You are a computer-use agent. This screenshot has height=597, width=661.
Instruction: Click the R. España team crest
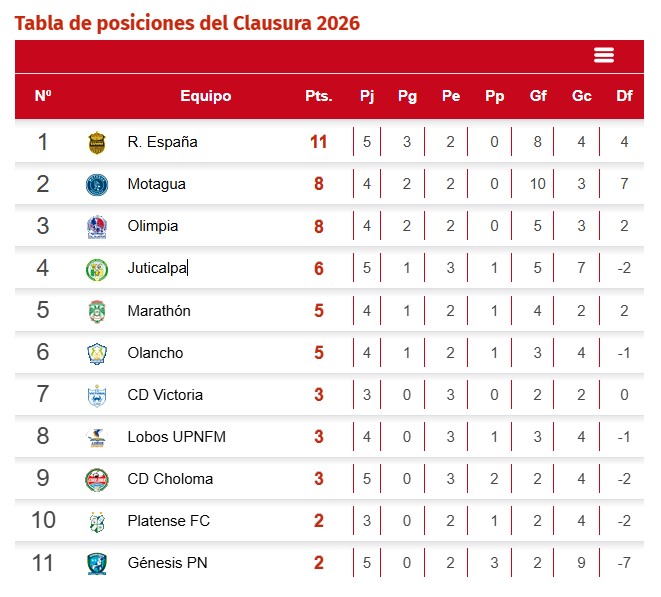(x=96, y=142)
